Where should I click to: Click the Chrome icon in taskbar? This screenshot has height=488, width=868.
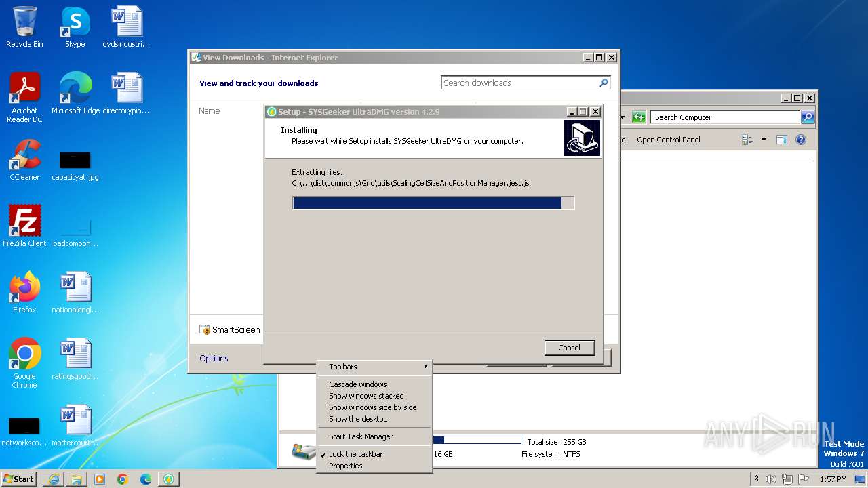(x=123, y=479)
